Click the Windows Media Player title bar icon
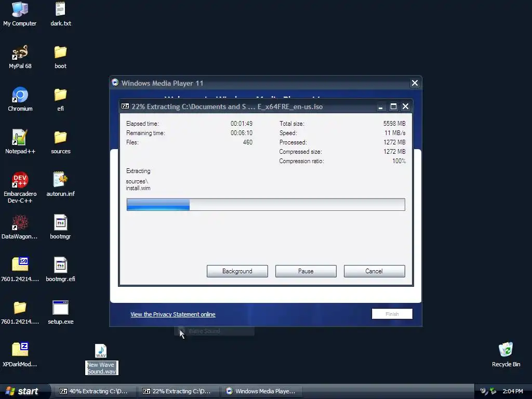This screenshot has width=532, height=399. (115, 83)
